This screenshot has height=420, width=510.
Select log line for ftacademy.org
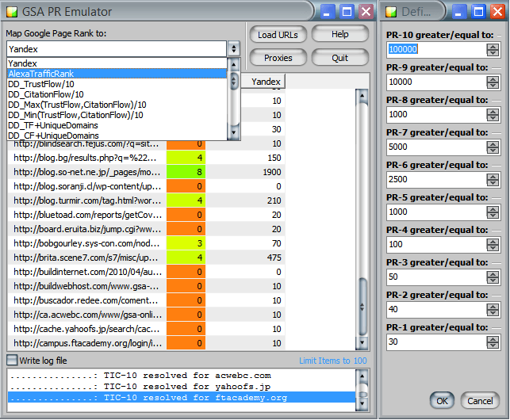(x=182, y=397)
